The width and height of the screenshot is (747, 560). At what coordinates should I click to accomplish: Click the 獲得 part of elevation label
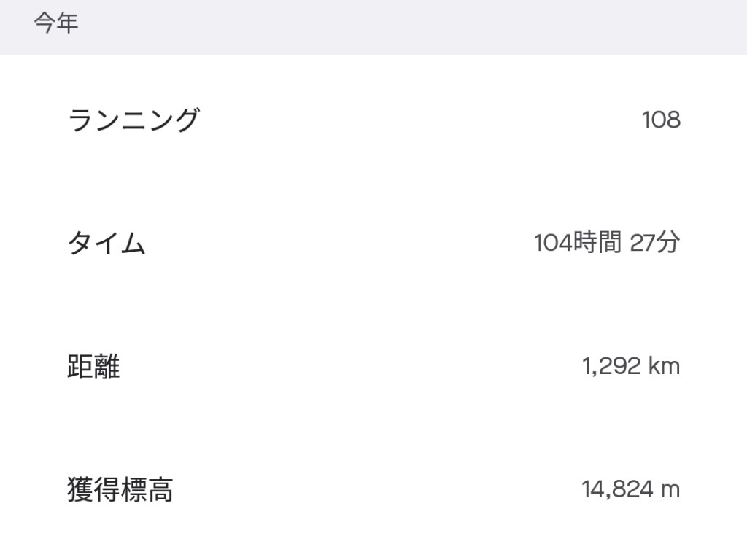coord(93,489)
